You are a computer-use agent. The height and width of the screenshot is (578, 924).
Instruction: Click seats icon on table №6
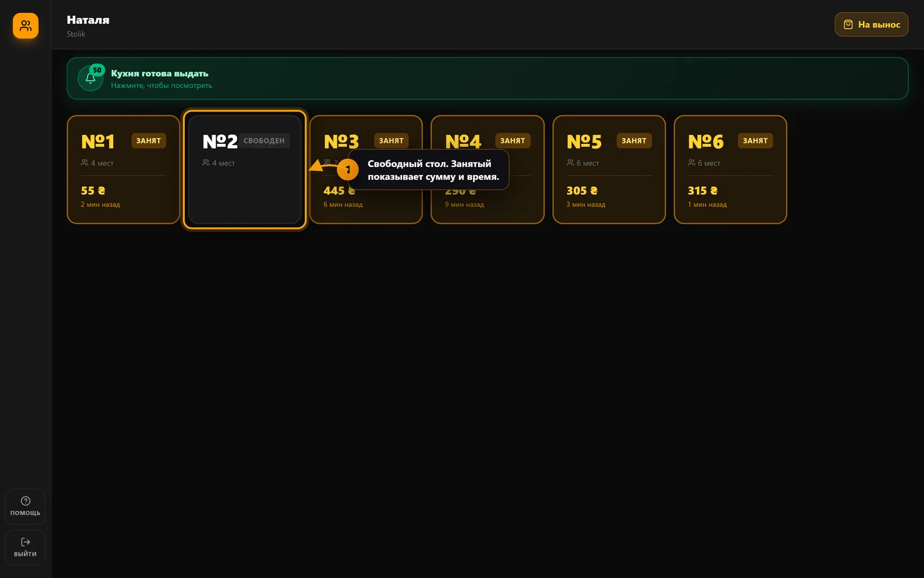click(692, 163)
